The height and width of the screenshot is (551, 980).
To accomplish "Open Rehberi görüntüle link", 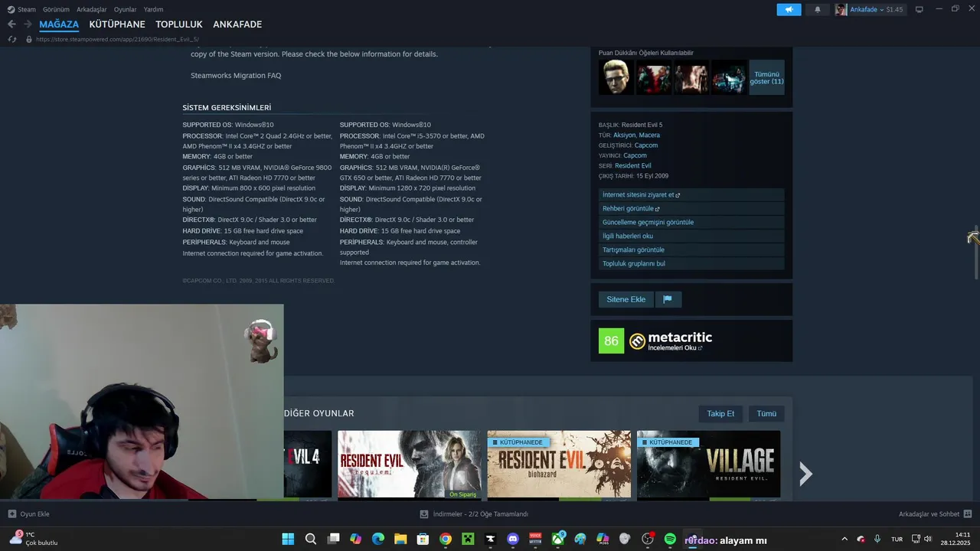I will (691, 208).
